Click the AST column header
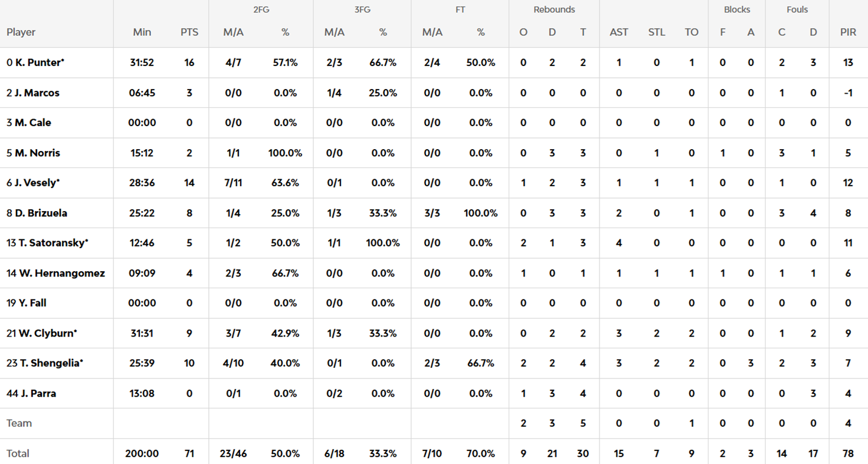Image resolution: width=868 pixels, height=464 pixels. tap(618, 32)
